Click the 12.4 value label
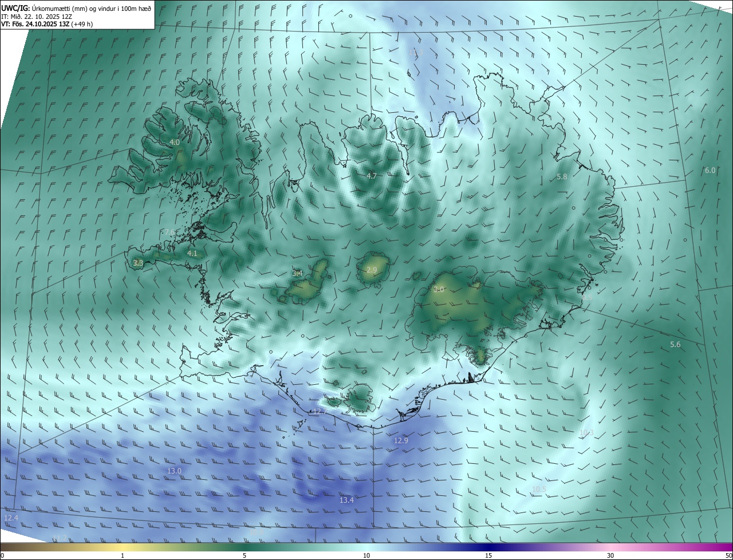The width and height of the screenshot is (733, 560). (11, 518)
